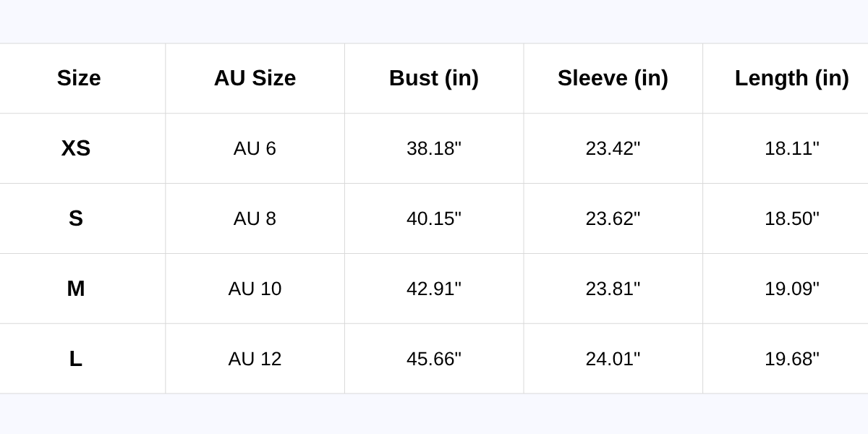Viewport: 868px width, 434px height.
Task: Select the AU 12 cell
Action: (255, 359)
